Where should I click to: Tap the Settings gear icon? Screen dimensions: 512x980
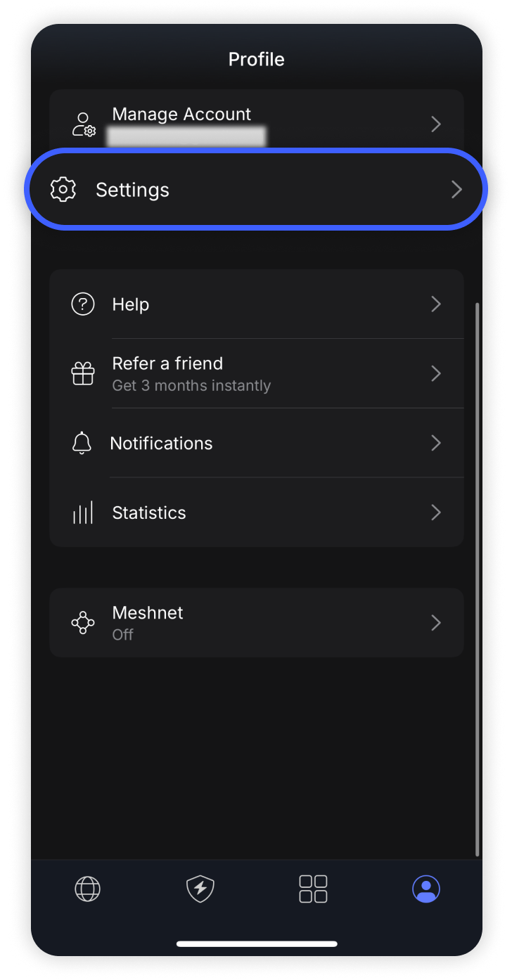click(63, 190)
